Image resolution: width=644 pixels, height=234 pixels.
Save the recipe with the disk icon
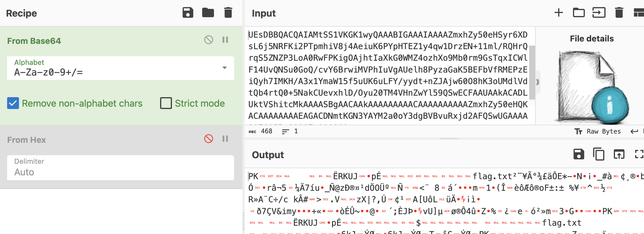(x=188, y=13)
